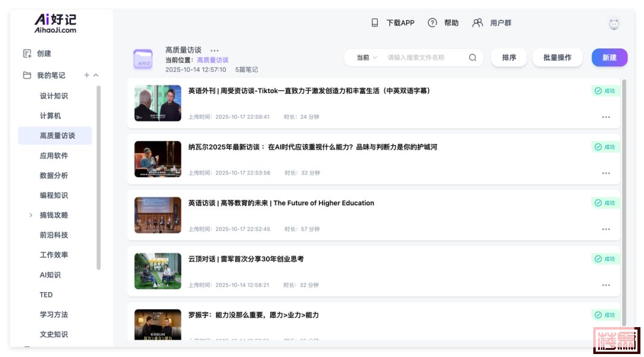
Task: Click the search file name input field
Action: coord(423,58)
